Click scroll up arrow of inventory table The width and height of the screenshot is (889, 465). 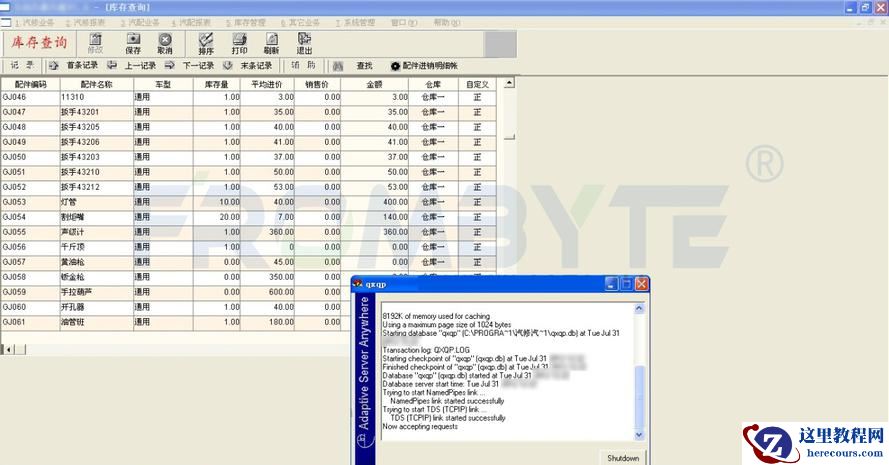pos(509,83)
